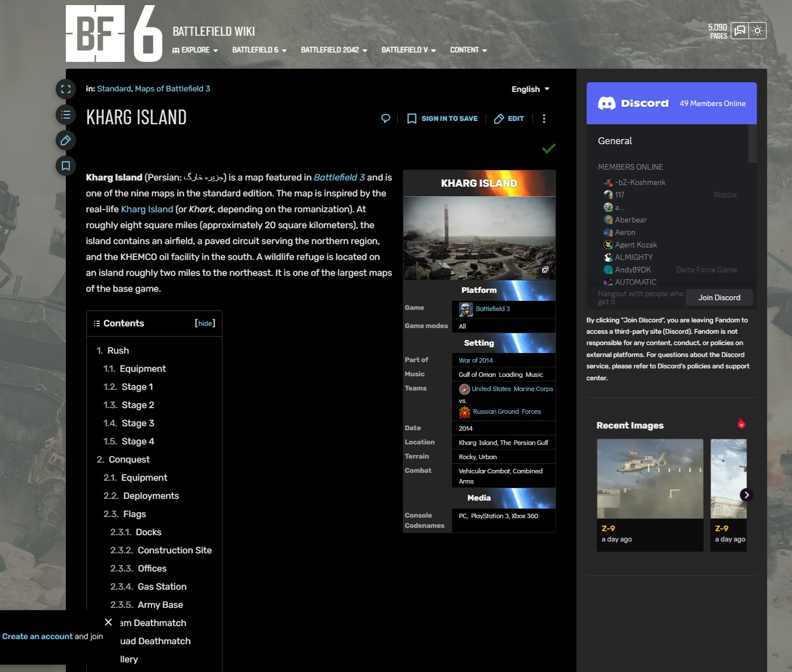The image size is (792, 672).
Task: Click the Battlefield 3 game icon in infobox
Action: [466, 309]
